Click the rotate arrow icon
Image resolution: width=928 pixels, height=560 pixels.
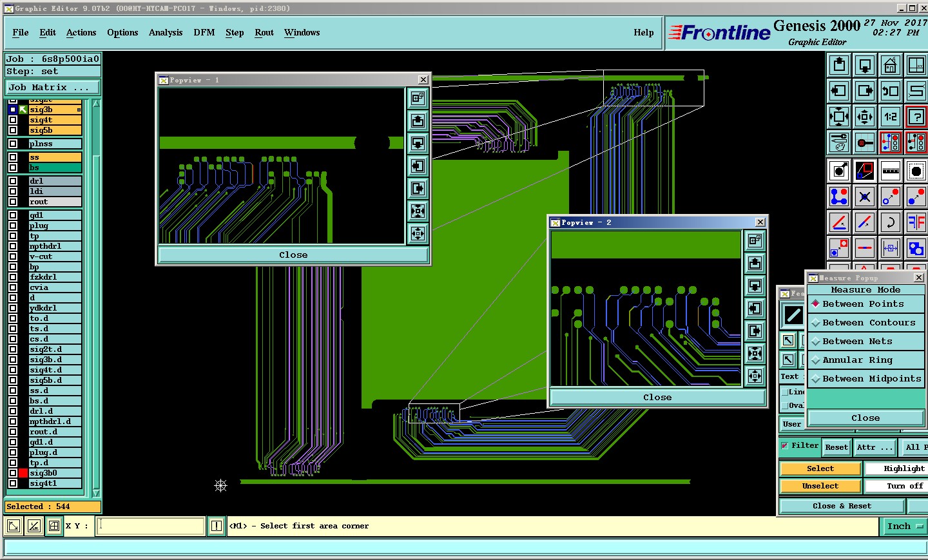891,222
